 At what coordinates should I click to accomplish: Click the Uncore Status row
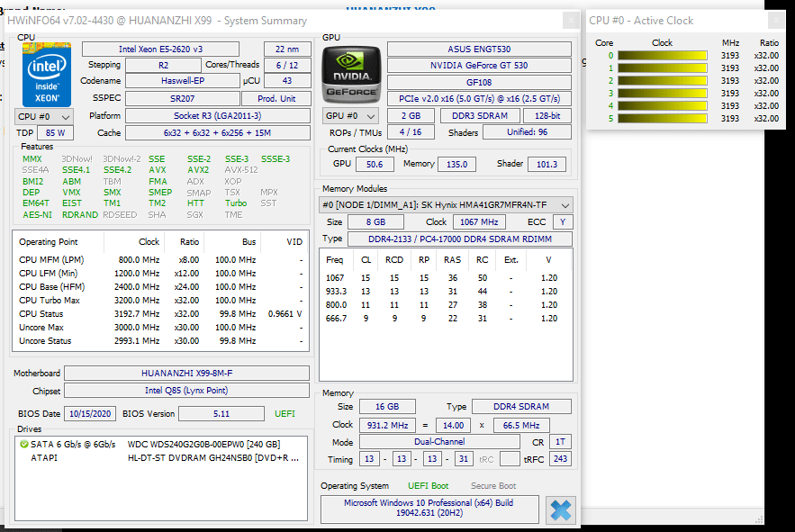[161, 341]
